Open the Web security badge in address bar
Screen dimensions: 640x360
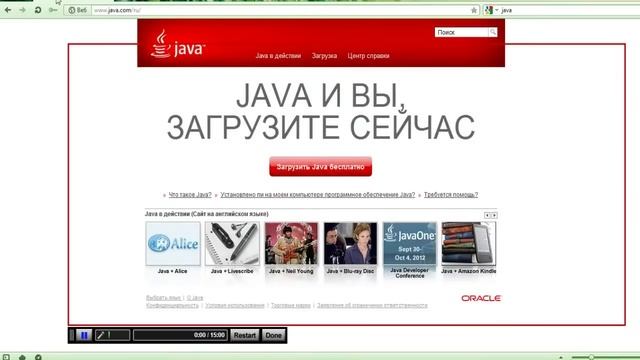(78, 10)
